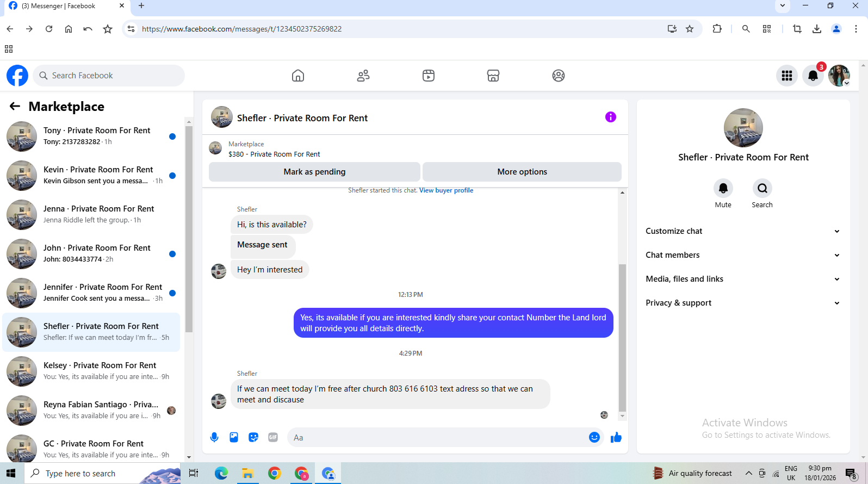
Task: Open Kelsey Private Room For Rent chat
Action: click(91, 371)
